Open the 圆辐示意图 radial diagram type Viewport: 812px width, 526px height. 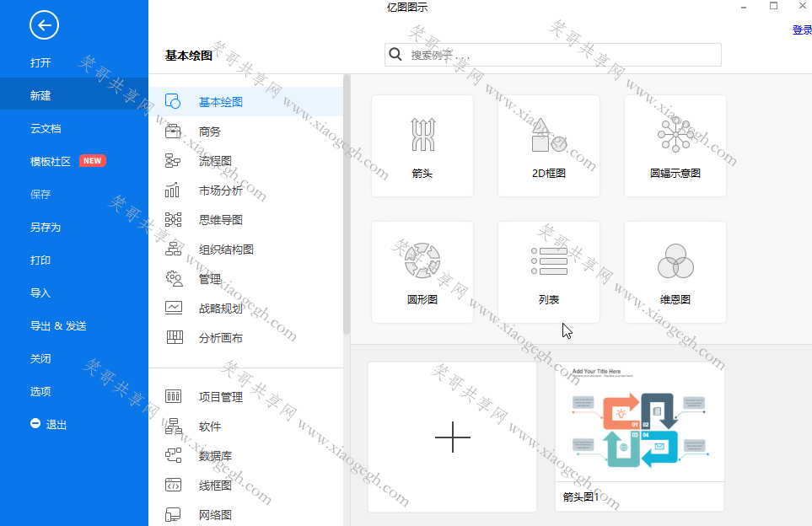pyautogui.click(x=675, y=146)
